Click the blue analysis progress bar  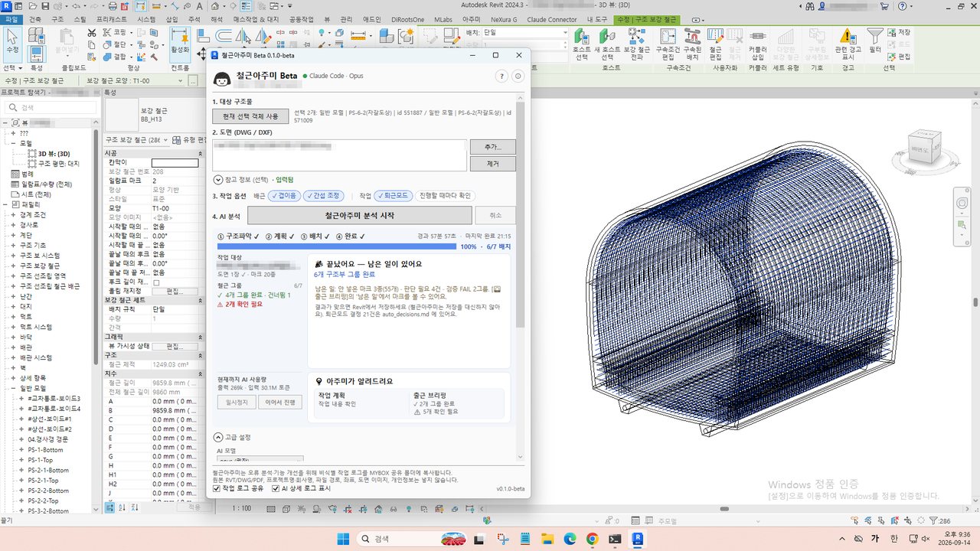click(336, 247)
